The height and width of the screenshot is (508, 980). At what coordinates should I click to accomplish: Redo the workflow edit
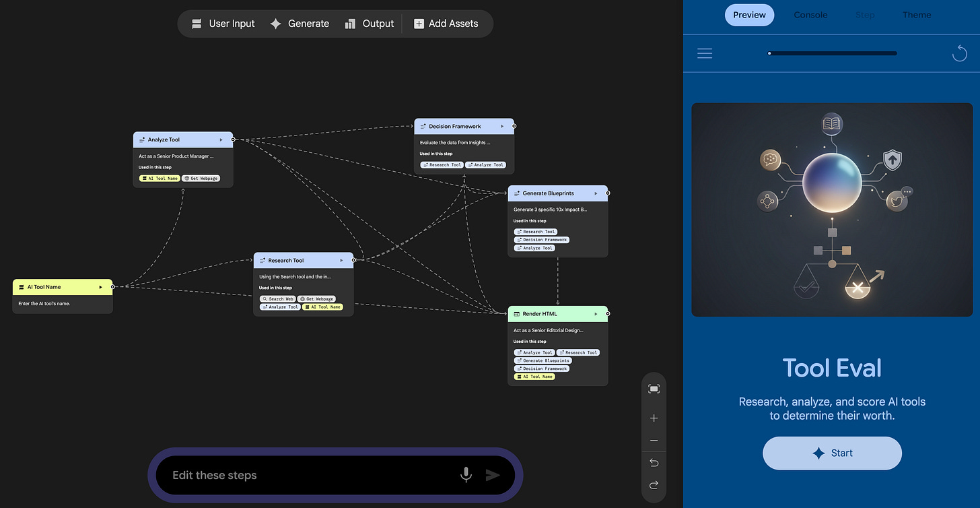coord(654,485)
